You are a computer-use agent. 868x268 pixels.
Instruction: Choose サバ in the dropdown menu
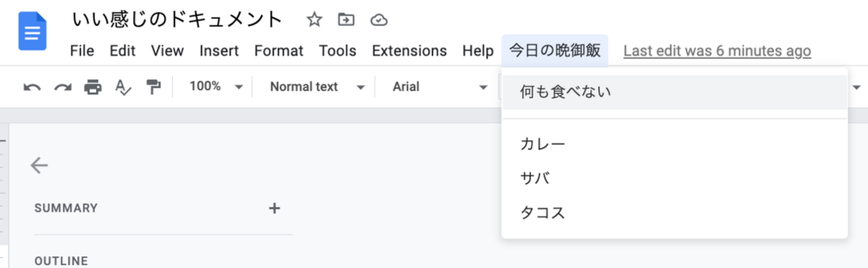click(x=535, y=179)
